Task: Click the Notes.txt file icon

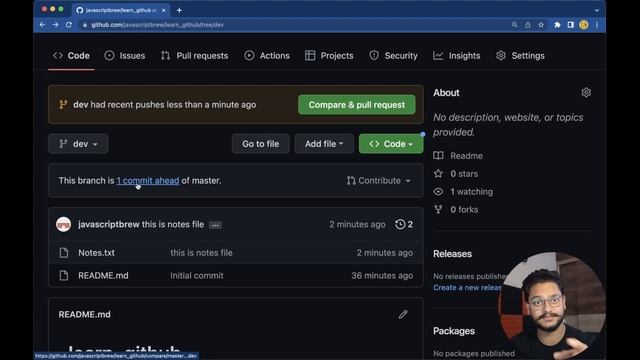Action: [x=64, y=253]
